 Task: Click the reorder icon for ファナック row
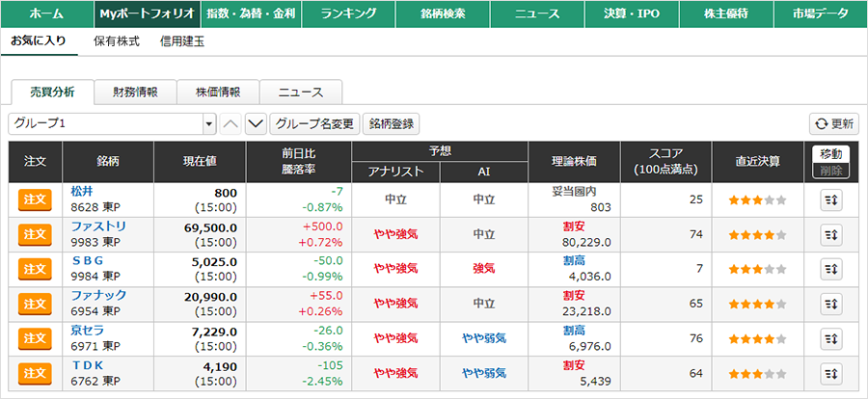click(831, 304)
